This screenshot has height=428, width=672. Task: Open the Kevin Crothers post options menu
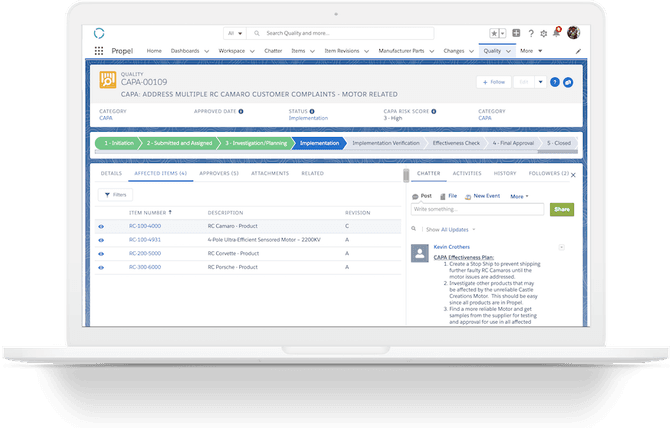coord(561,247)
